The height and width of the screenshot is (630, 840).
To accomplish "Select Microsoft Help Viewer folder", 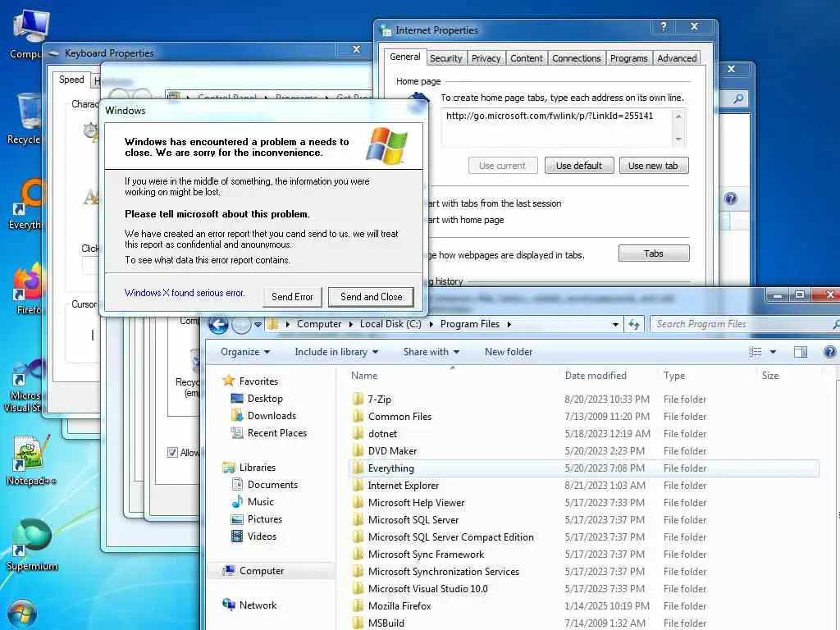I will pos(416,503).
